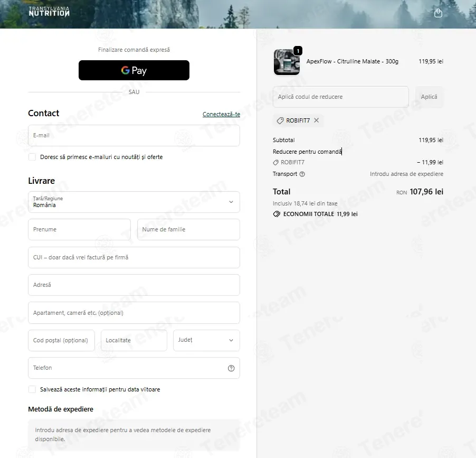Viewport: 476px width, 458px height.
Task: Click the Adresă input field
Action: pos(134,285)
